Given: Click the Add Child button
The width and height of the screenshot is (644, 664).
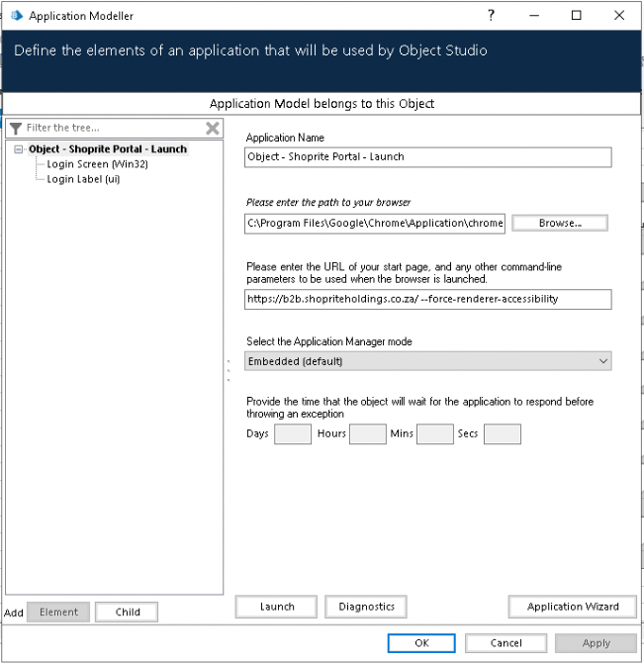Looking at the screenshot, I should point(127,613).
